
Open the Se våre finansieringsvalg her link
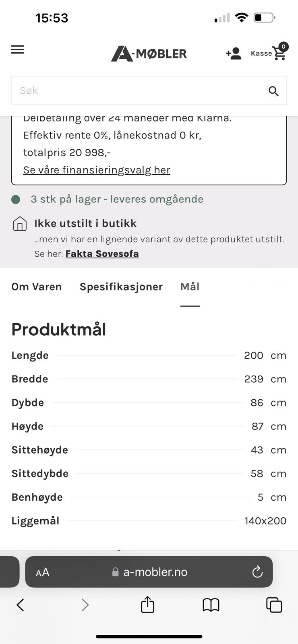(97, 170)
